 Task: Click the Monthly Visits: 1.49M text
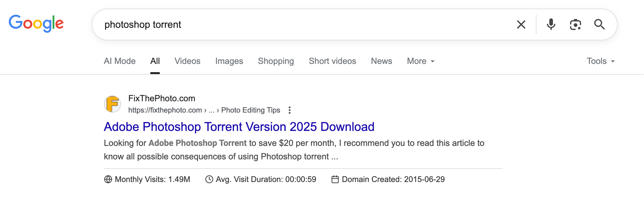pos(152,179)
